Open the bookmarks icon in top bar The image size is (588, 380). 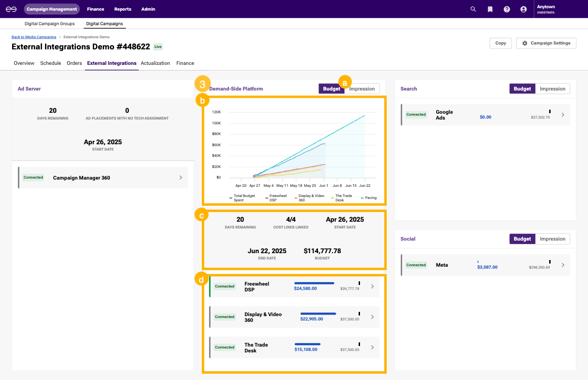pyautogui.click(x=490, y=9)
